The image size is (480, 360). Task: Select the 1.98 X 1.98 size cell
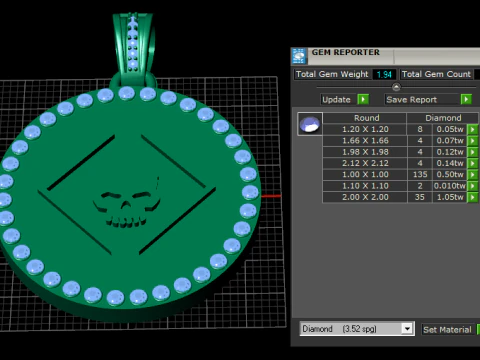pos(365,152)
